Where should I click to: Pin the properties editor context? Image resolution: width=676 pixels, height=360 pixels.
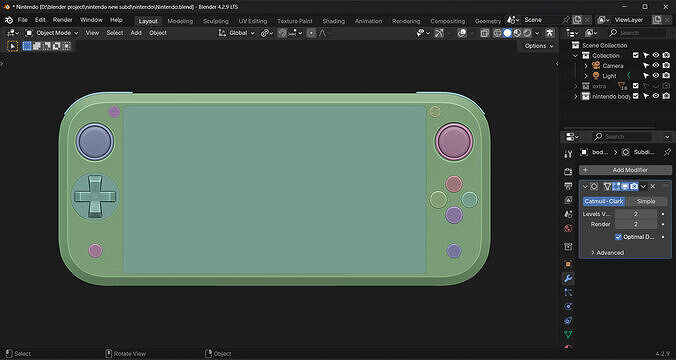(667, 152)
